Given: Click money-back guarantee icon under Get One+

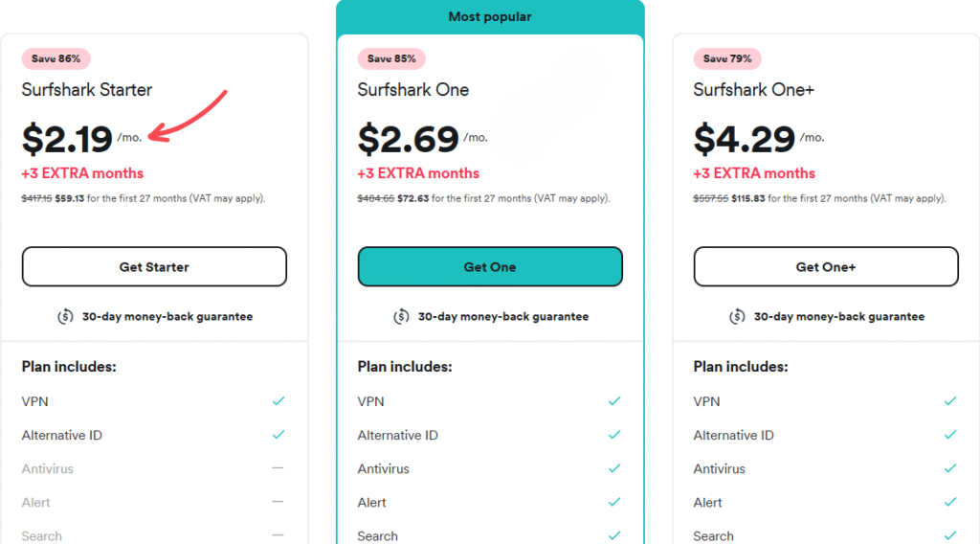Looking at the screenshot, I should tap(737, 316).
